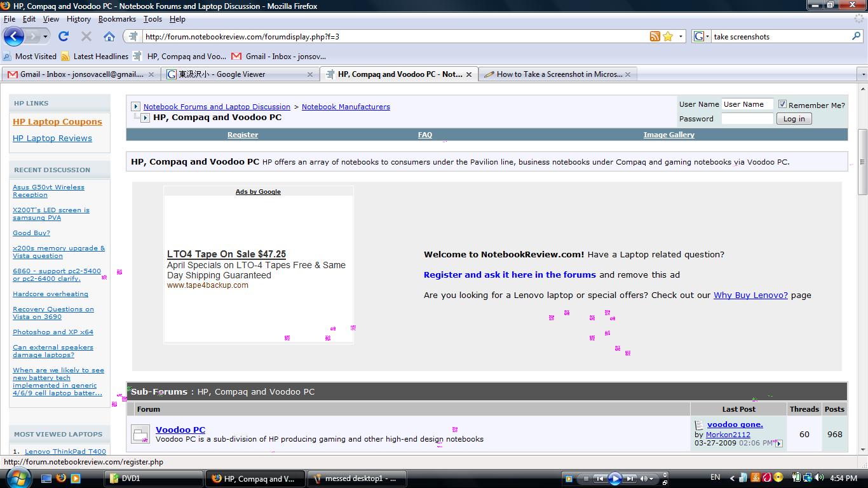Toggle the 'Remember Me?' checkbox

point(782,104)
